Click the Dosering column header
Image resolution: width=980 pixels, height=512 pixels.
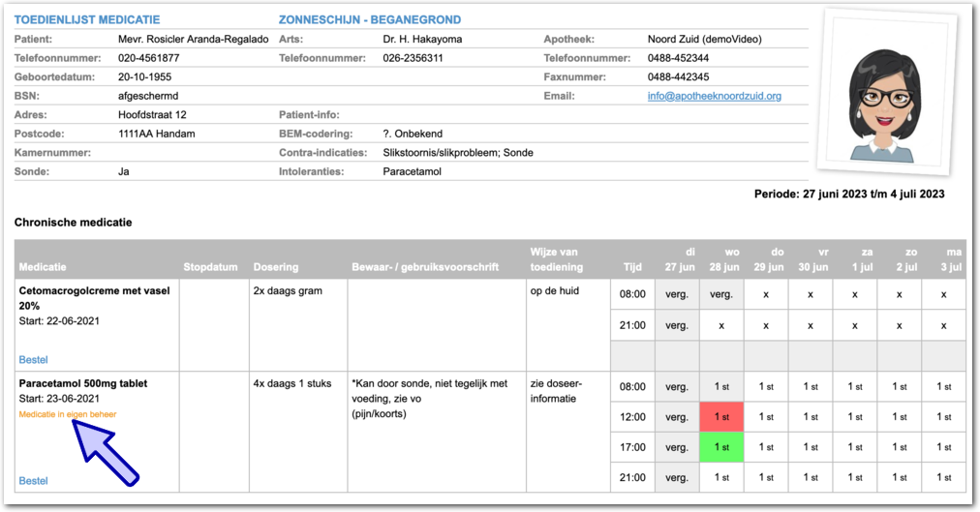276,267
